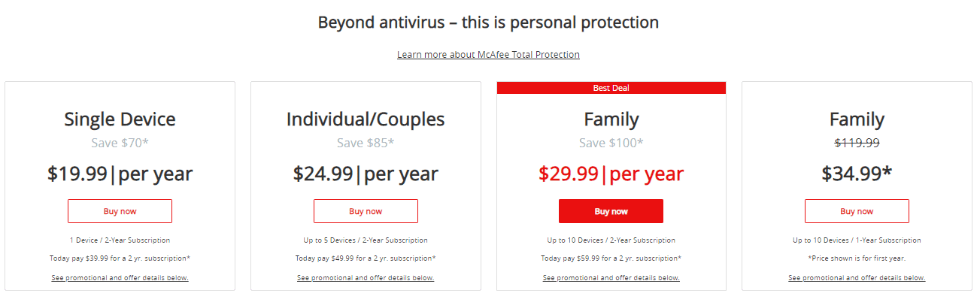Click the $34.99* price text
Image resolution: width=980 pixels, height=302 pixels.
click(857, 174)
